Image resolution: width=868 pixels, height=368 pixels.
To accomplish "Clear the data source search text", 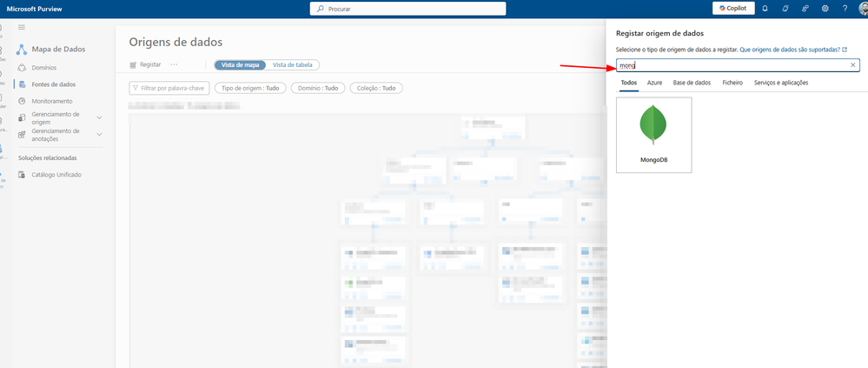I will [853, 65].
